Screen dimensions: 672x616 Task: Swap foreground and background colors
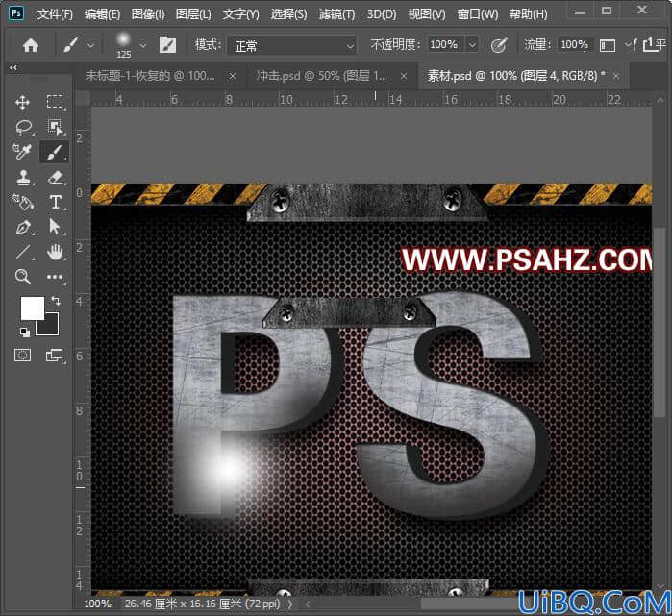coord(56,300)
